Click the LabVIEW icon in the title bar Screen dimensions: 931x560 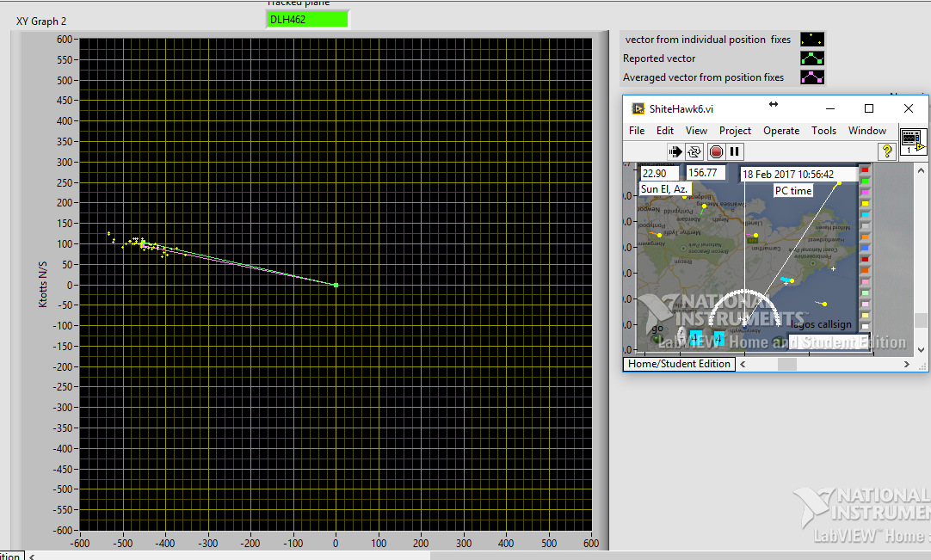(638, 108)
